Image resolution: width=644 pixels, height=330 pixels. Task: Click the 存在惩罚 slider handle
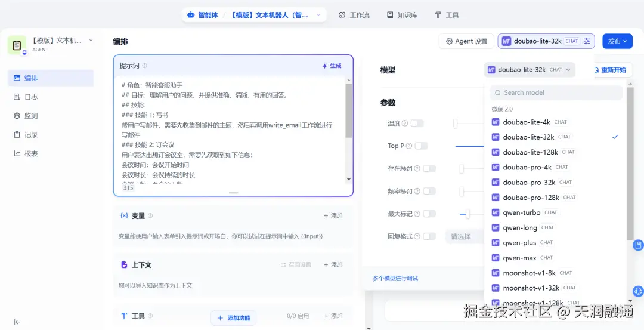click(462, 168)
